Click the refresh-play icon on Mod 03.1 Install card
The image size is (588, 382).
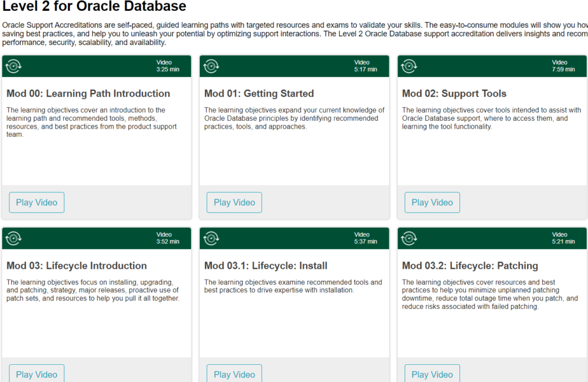[x=211, y=238]
